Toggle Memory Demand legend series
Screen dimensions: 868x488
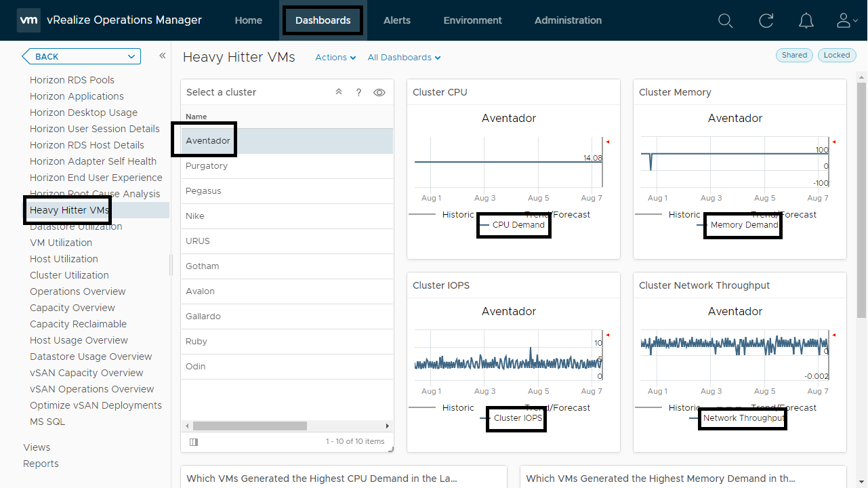(x=744, y=225)
